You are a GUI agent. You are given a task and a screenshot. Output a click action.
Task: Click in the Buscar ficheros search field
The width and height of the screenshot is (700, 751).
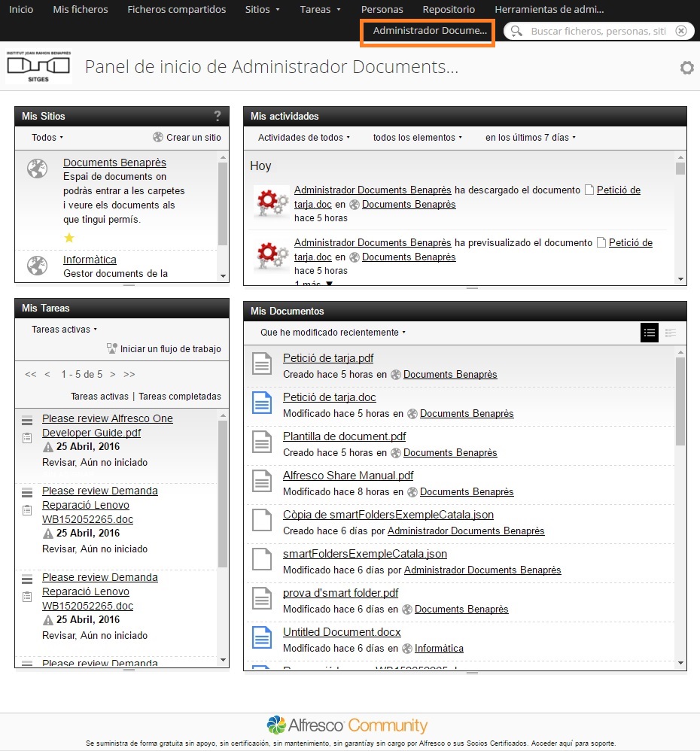[x=598, y=31]
